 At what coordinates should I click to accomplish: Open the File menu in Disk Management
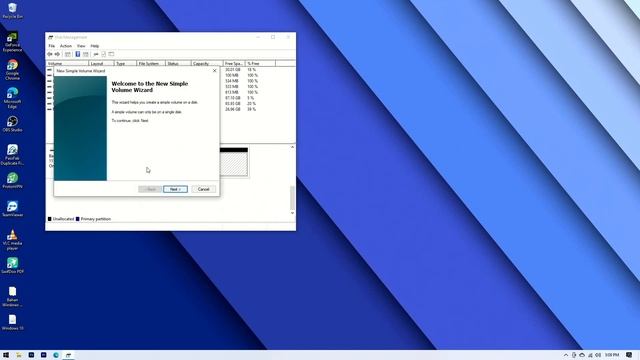pyautogui.click(x=51, y=46)
